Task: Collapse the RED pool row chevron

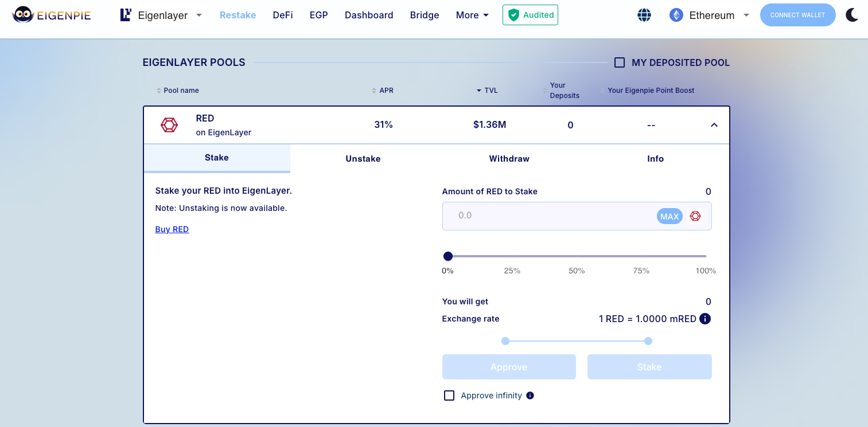Action: (x=714, y=125)
